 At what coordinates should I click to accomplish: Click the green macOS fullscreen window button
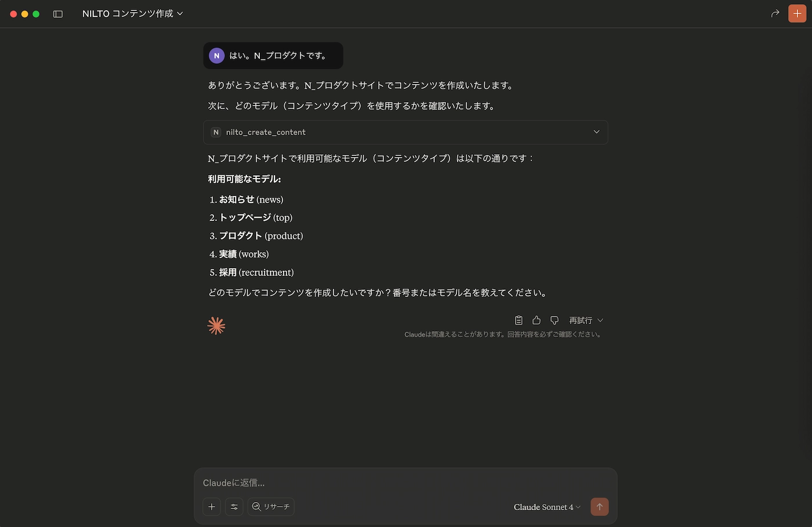coord(36,14)
